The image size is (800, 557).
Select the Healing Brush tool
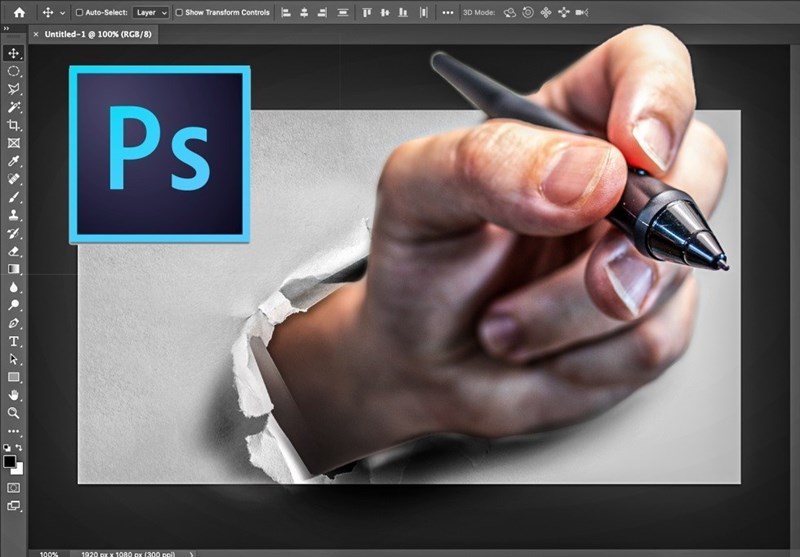[13, 179]
